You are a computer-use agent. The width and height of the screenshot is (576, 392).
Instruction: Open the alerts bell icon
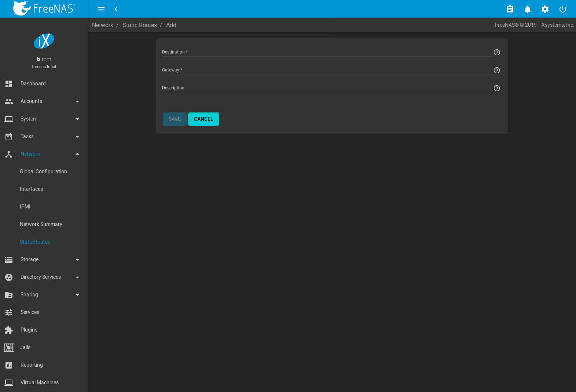(x=527, y=9)
